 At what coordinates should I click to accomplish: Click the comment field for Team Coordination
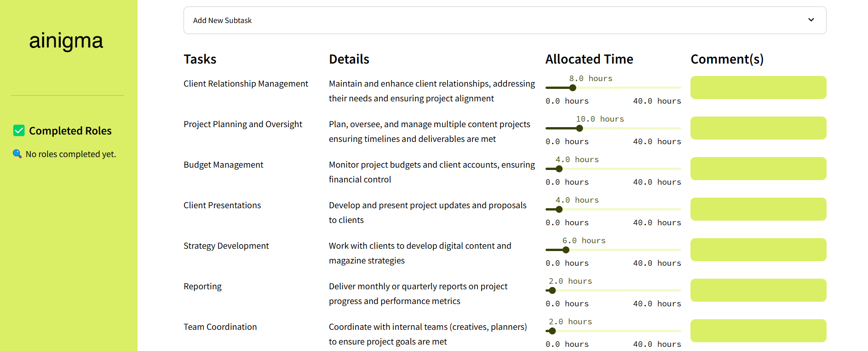tap(758, 331)
